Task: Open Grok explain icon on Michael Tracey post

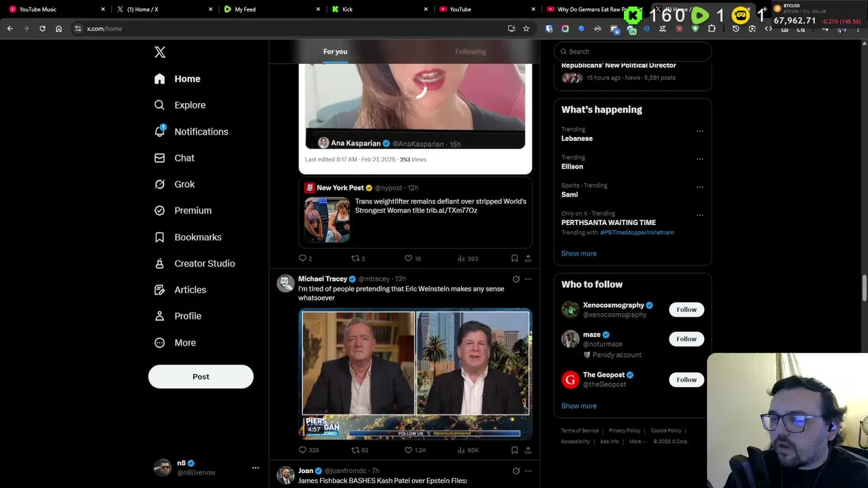Action: tap(516, 279)
